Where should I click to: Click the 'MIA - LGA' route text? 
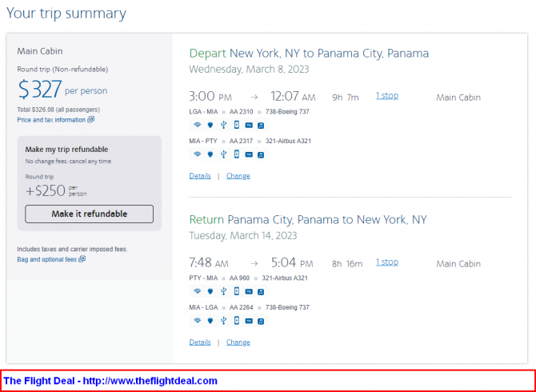tap(203, 307)
